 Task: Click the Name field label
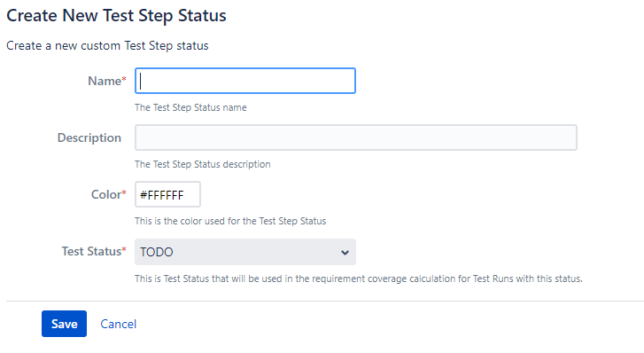coord(105,81)
